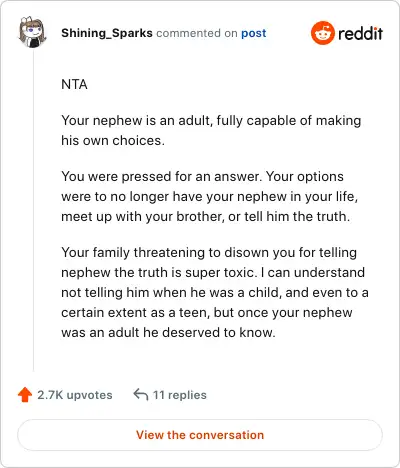
Task: Click the Shining_Sparks avatar image
Action: (x=32, y=32)
